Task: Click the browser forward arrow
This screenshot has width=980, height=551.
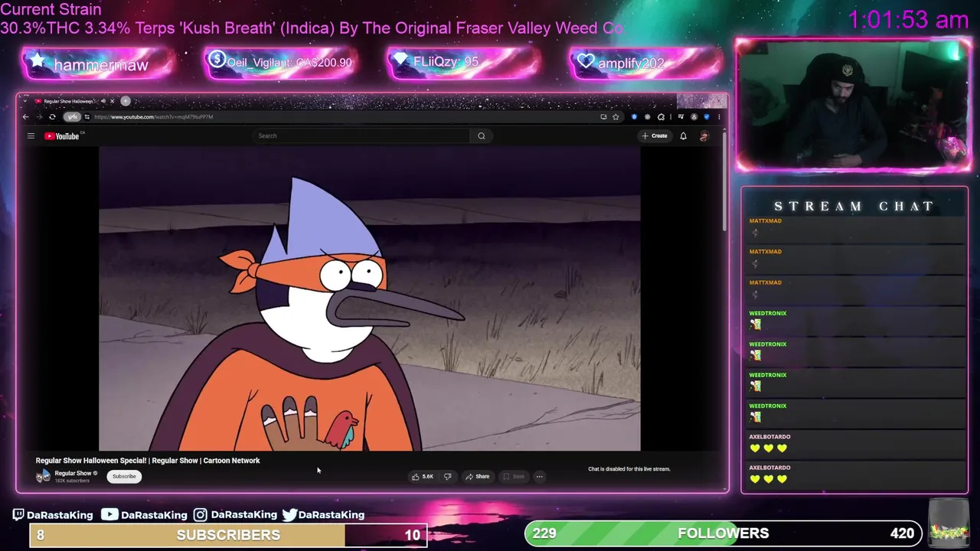Action: coord(39,117)
